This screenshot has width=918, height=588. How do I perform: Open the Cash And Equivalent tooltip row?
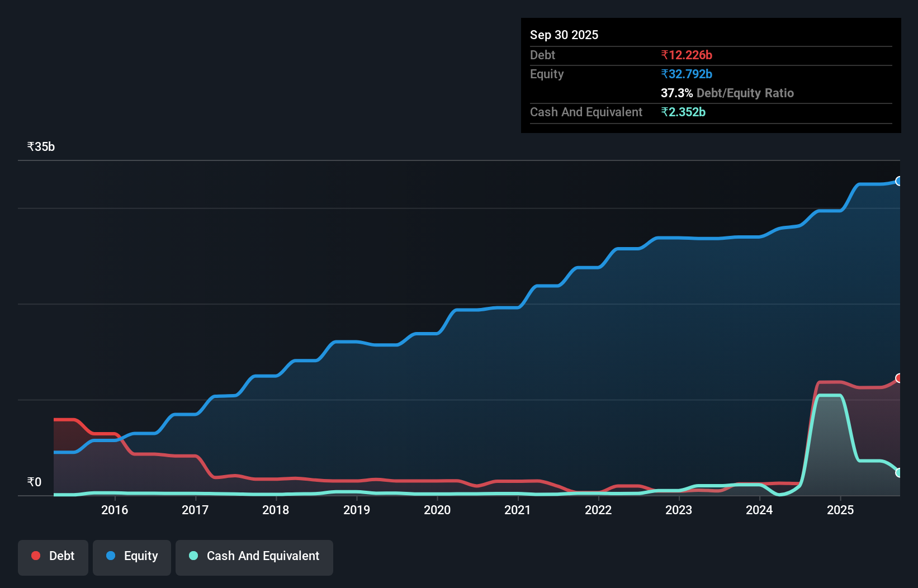(x=585, y=112)
